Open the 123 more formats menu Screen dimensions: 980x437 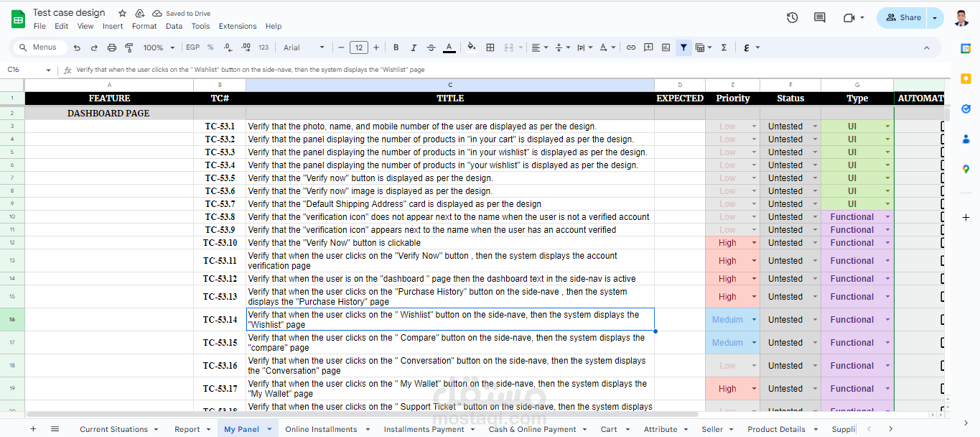click(263, 47)
